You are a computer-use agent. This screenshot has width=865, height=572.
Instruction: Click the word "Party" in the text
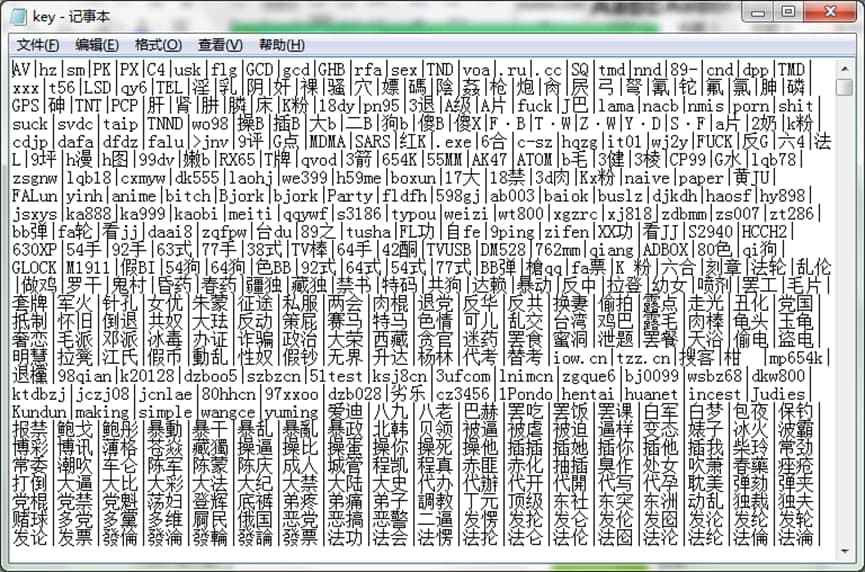(350, 196)
